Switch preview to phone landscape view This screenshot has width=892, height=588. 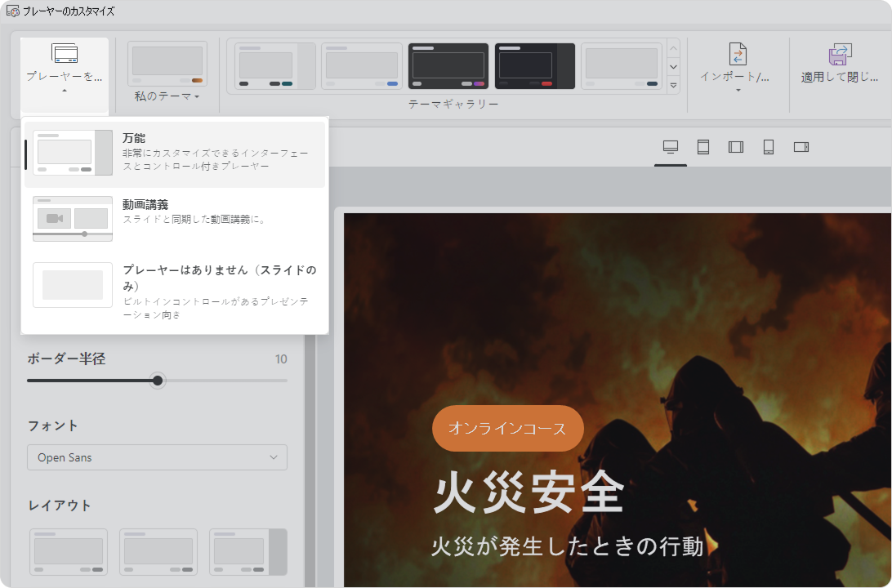[x=801, y=147]
